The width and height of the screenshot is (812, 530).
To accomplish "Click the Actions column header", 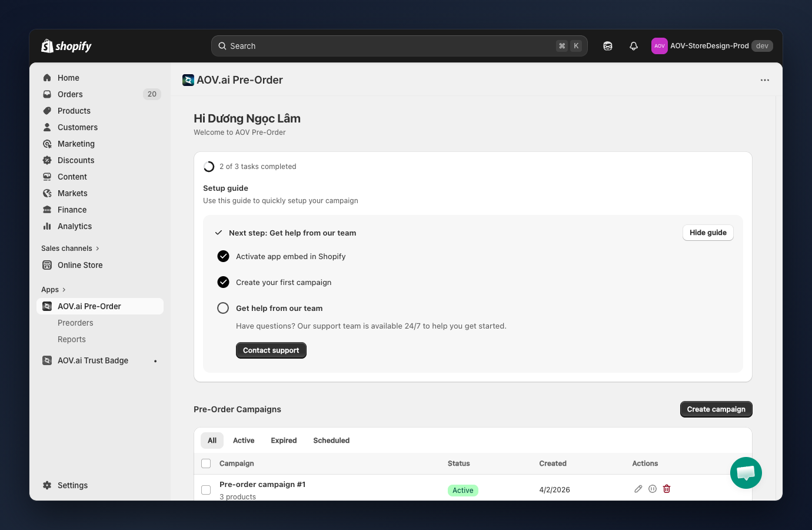I will click(645, 463).
